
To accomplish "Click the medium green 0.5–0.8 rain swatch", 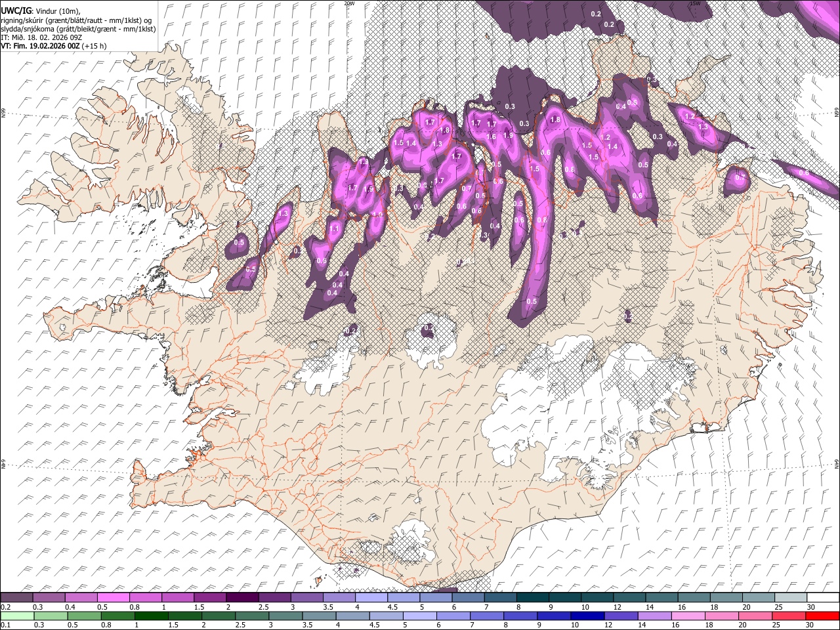I will (84, 616).
